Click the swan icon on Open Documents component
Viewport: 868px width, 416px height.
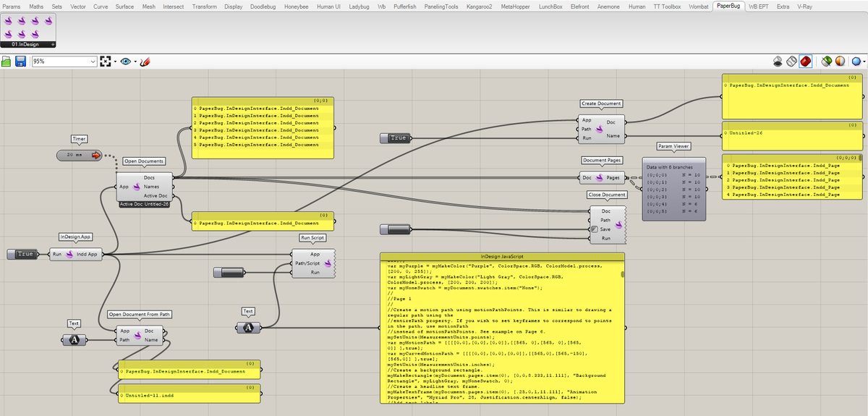pos(135,187)
